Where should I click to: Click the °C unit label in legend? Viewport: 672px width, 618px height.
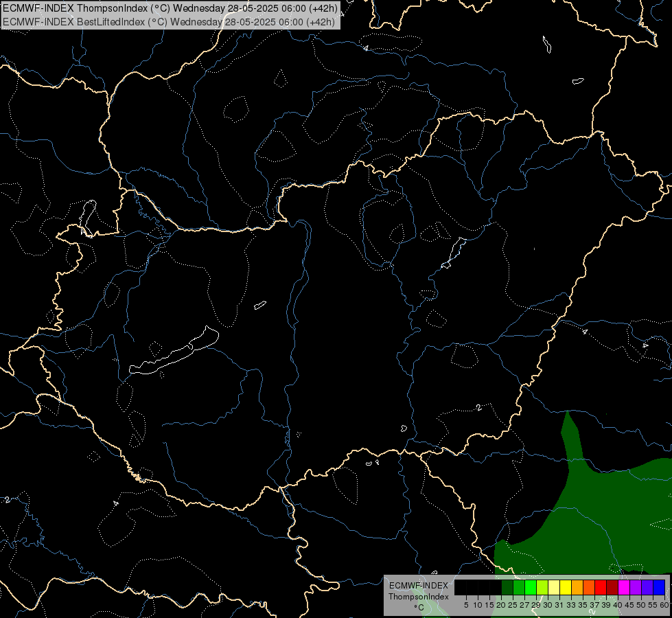coord(419,607)
